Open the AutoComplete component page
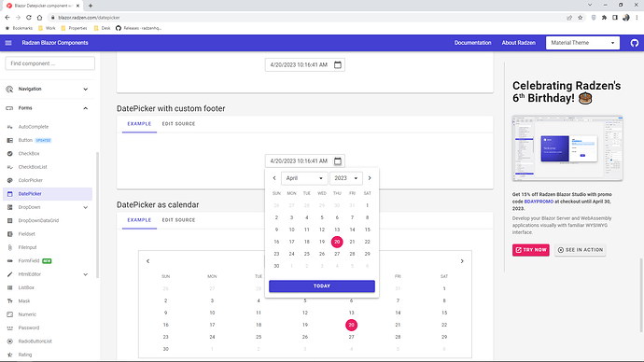Screen dimensions: 644x362 [34, 127]
